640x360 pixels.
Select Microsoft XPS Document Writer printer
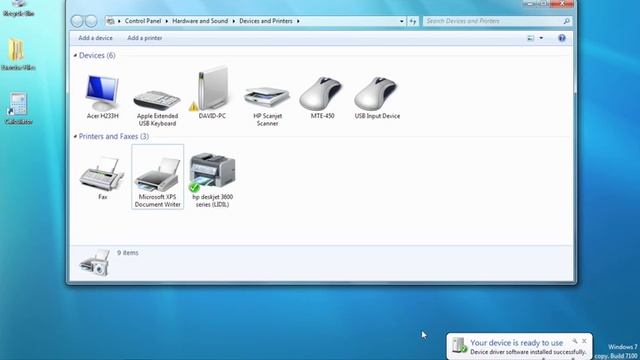point(158,176)
